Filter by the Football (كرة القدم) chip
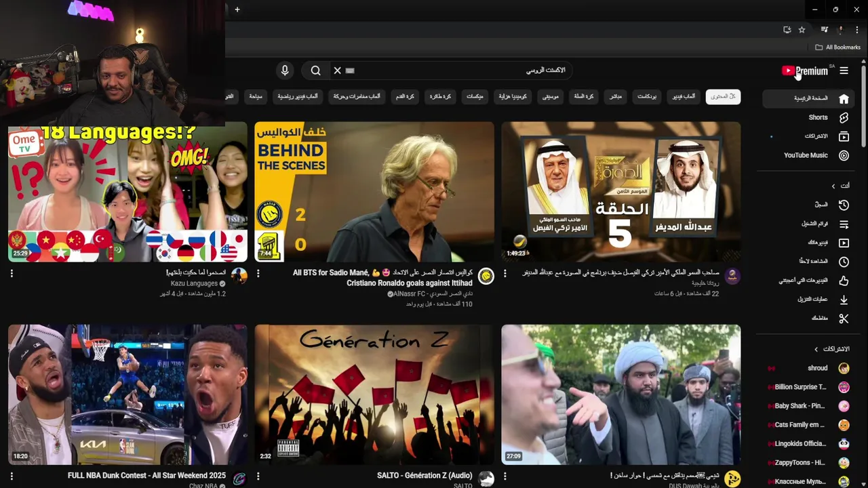The width and height of the screenshot is (868, 488). point(406,97)
